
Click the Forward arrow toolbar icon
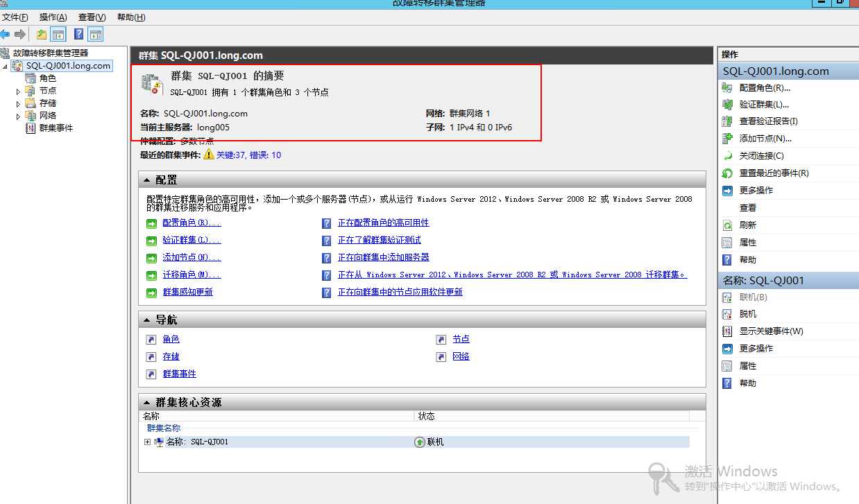point(20,34)
